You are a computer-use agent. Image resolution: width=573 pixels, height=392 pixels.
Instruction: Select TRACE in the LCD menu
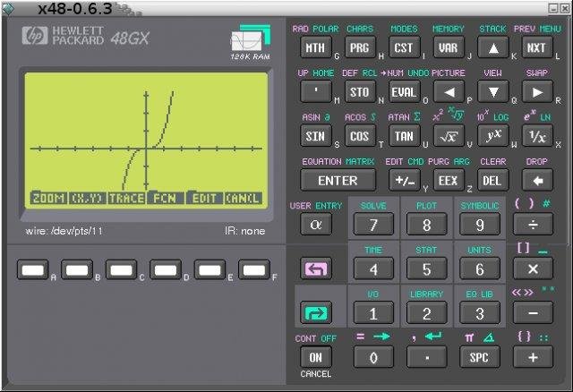click(126, 198)
